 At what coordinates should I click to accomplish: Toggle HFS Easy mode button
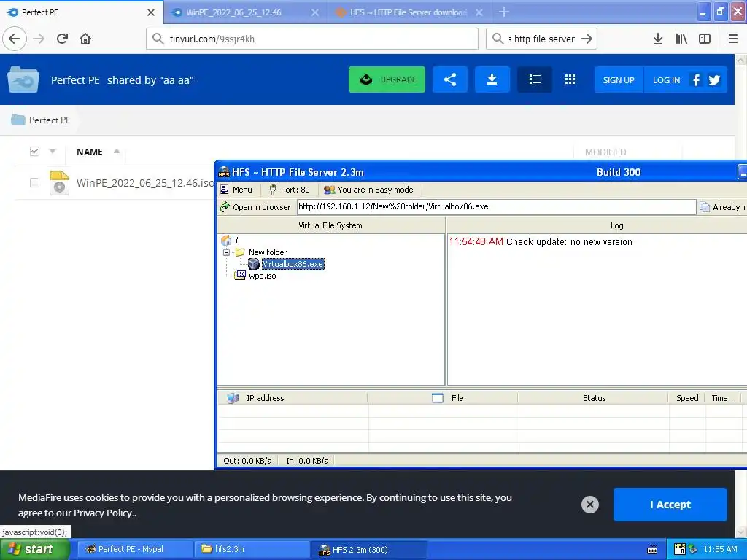pos(368,190)
